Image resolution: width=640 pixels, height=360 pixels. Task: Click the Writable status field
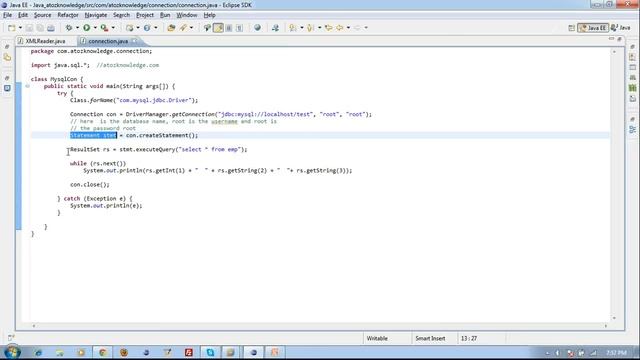[x=377, y=338]
